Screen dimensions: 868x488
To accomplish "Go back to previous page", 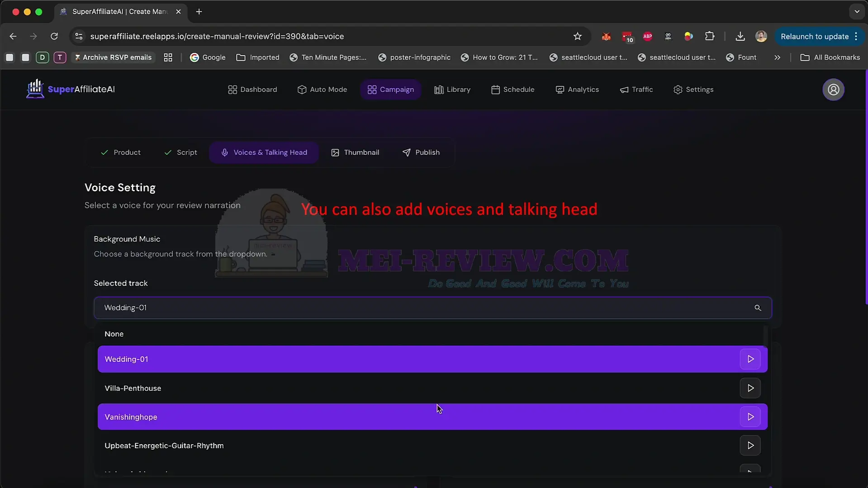I will tap(13, 36).
